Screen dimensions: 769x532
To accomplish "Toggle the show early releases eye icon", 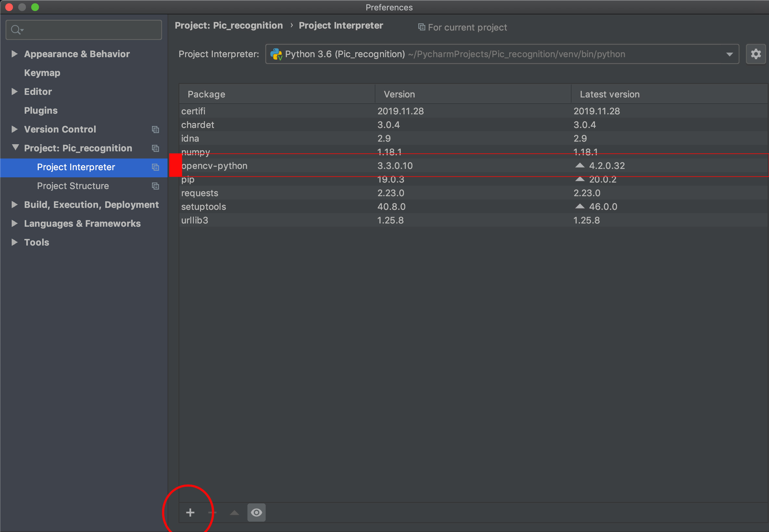I will [x=256, y=512].
